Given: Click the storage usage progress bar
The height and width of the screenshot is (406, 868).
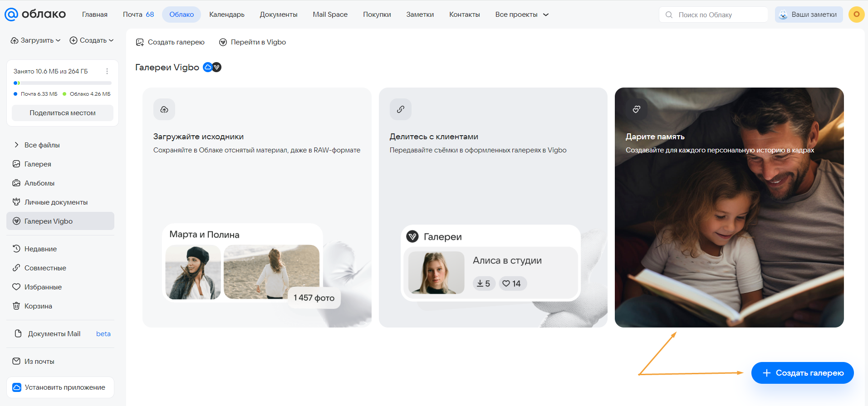Looking at the screenshot, I should coord(63,83).
